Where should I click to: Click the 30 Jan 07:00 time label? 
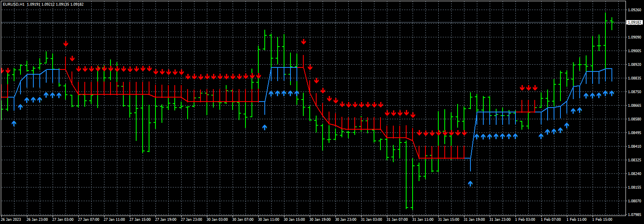click(x=243, y=220)
